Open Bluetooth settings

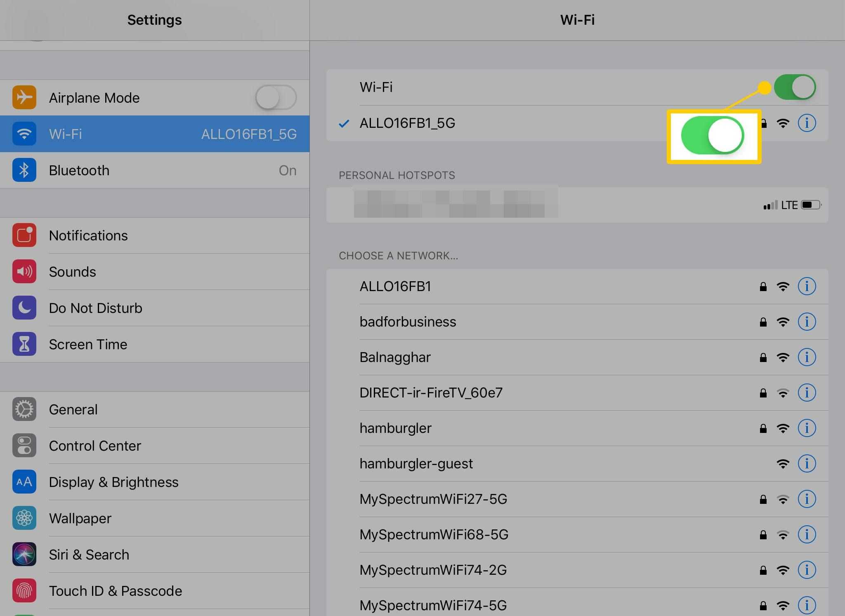[x=154, y=170]
